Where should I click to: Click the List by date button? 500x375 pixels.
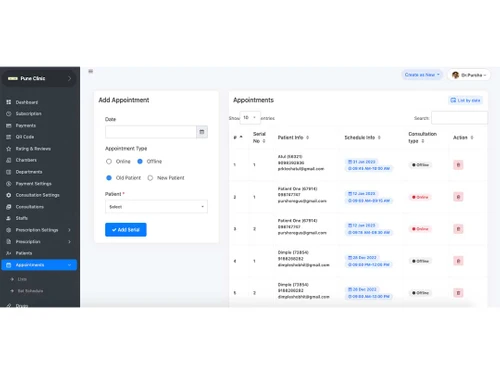pos(466,100)
